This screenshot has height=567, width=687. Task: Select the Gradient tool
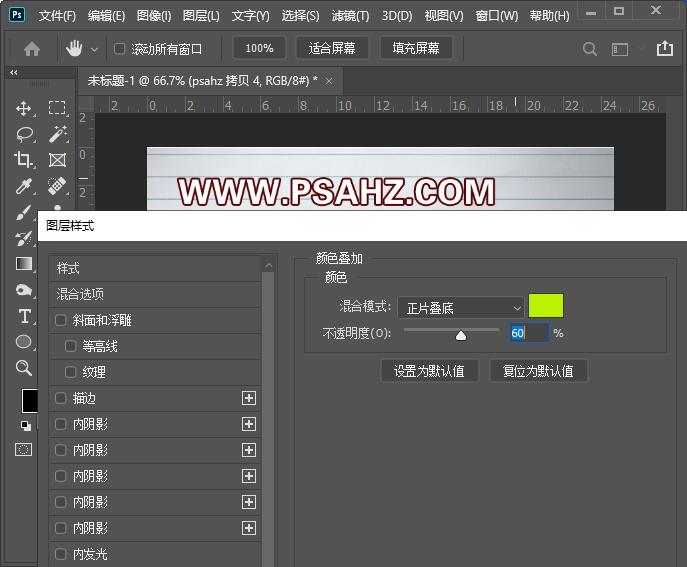(24, 264)
